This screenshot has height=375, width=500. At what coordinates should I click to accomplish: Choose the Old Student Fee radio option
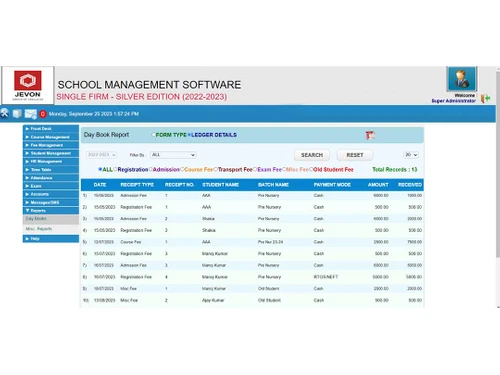click(x=311, y=169)
